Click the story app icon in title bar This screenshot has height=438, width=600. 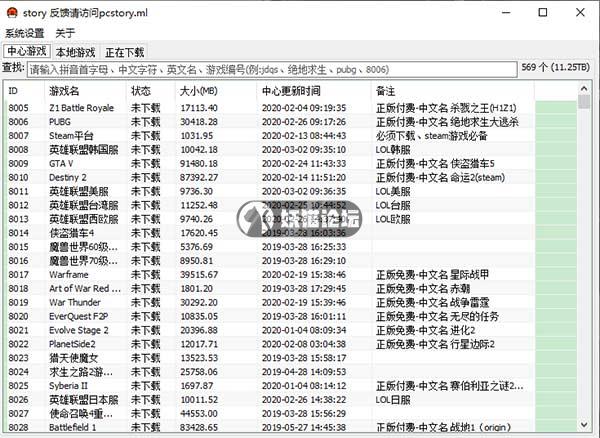(10, 12)
